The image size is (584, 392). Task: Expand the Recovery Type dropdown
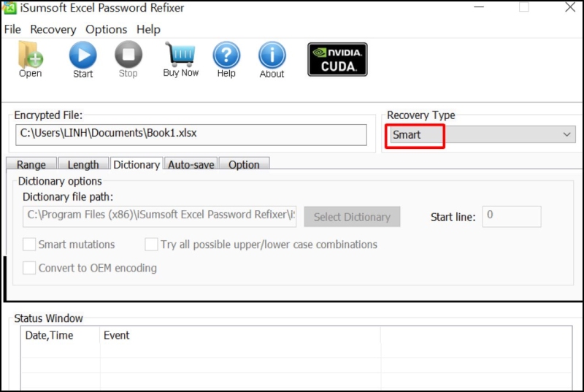(567, 135)
